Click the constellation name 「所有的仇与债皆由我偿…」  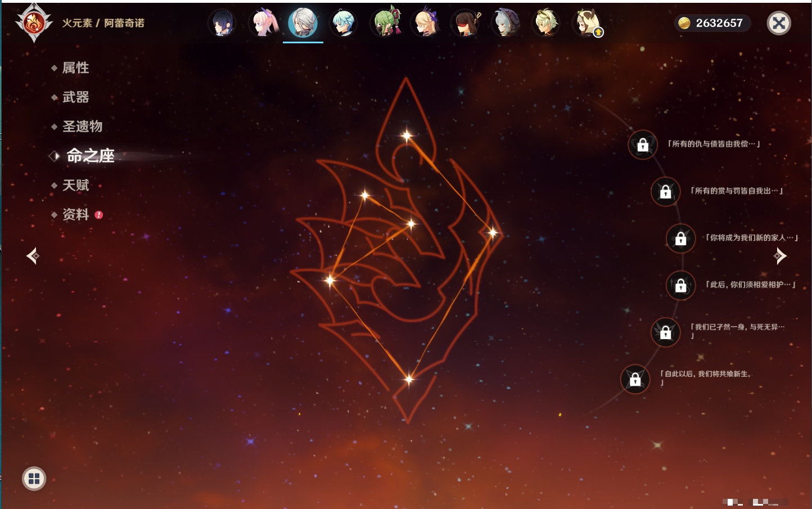coord(714,144)
